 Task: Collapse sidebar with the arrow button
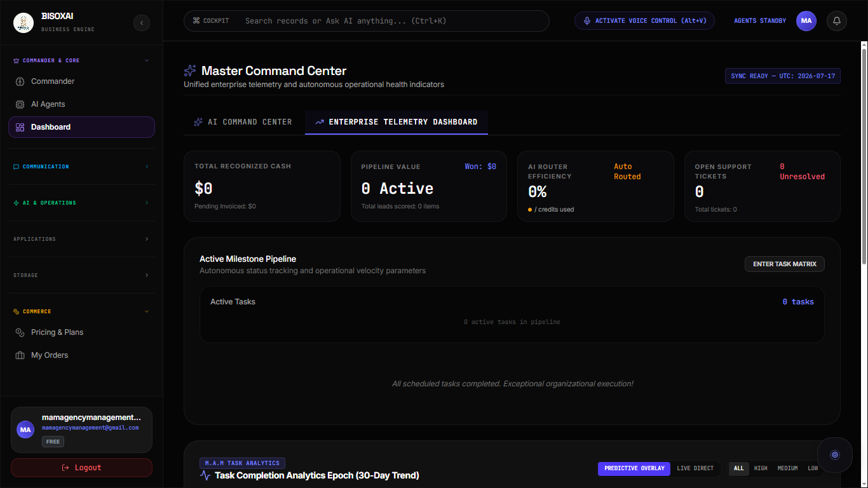click(x=142, y=23)
